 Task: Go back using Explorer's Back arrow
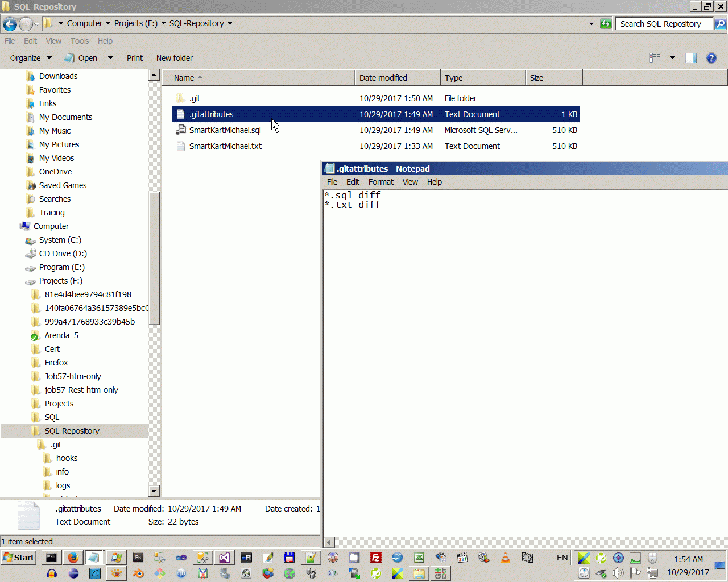(x=10, y=24)
